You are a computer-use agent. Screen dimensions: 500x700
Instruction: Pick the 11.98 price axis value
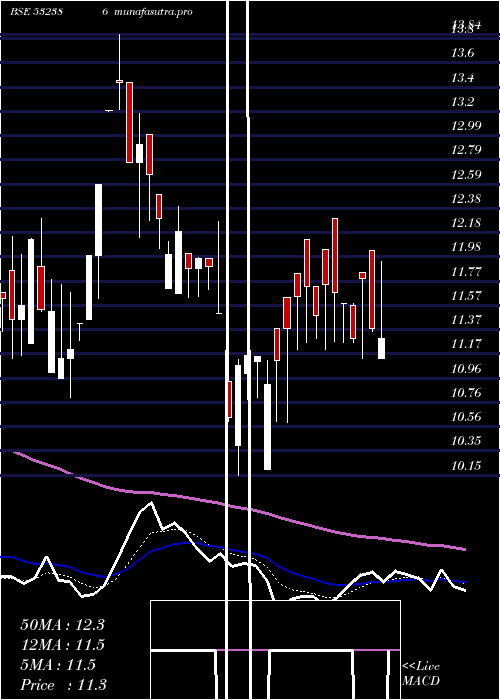coord(466,247)
